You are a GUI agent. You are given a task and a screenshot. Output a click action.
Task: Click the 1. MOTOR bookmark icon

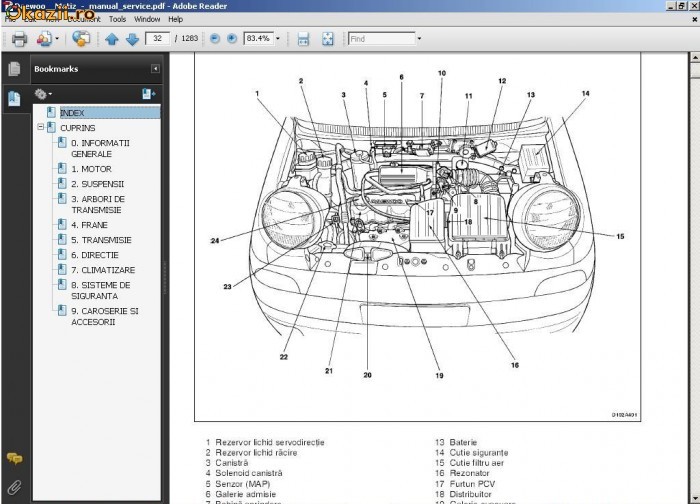[62, 169]
